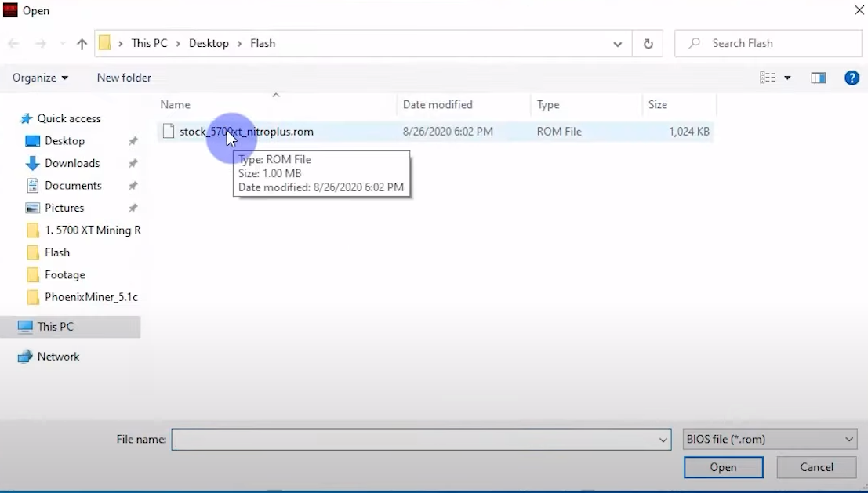
Task: Navigate to Desktop in the breadcrumb path
Action: tap(209, 43)
